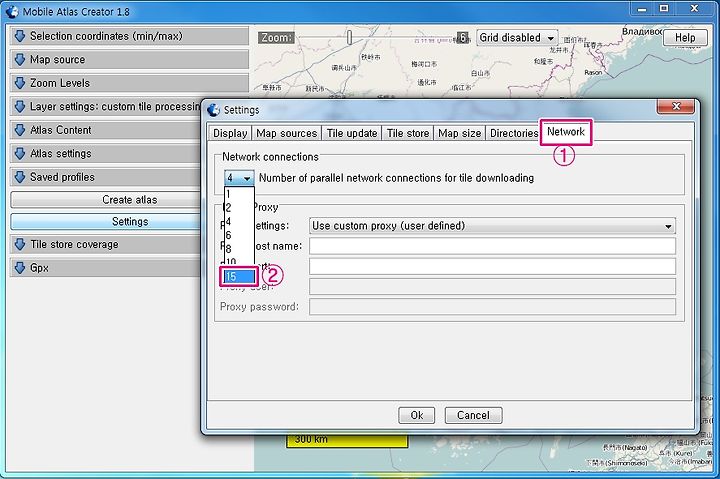The image size is (720, 479).
Task: Open the Tile store tab
Action: point(408,133)
